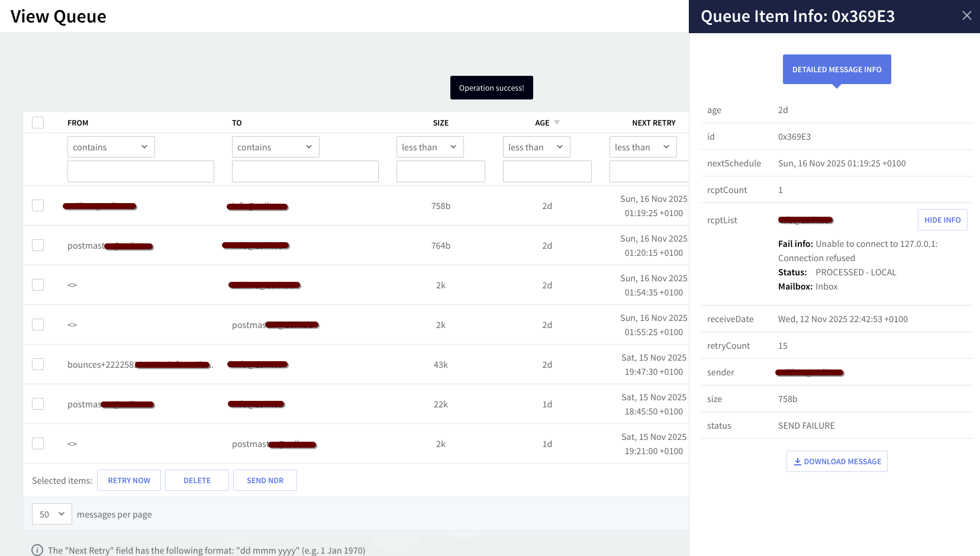Open the FROM contains filter dropdown

point(111,147)
